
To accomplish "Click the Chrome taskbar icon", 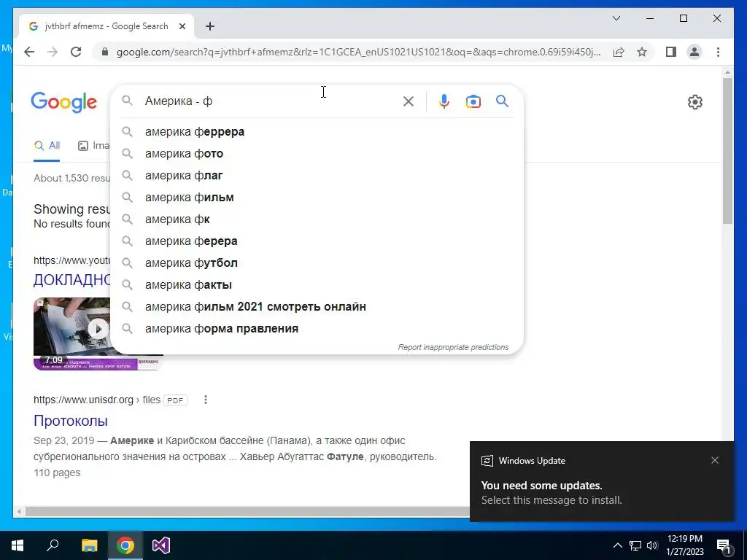I will 125,545.
